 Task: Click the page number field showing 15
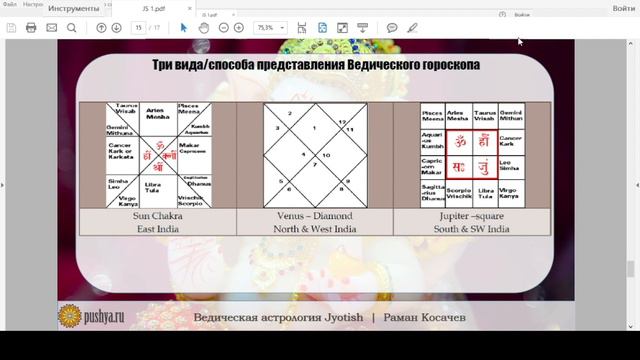coord(138,28)
